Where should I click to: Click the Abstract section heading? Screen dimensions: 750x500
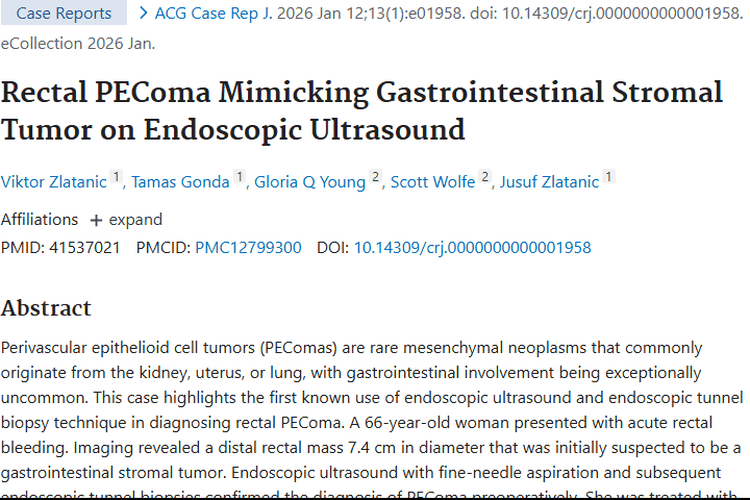click(x=46, y=307)
